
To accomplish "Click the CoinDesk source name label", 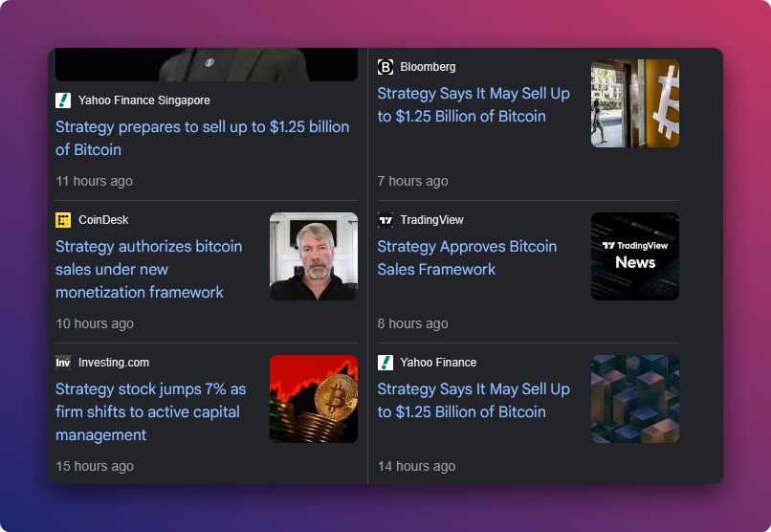I will pyautogui.click(x=103, y=220).
